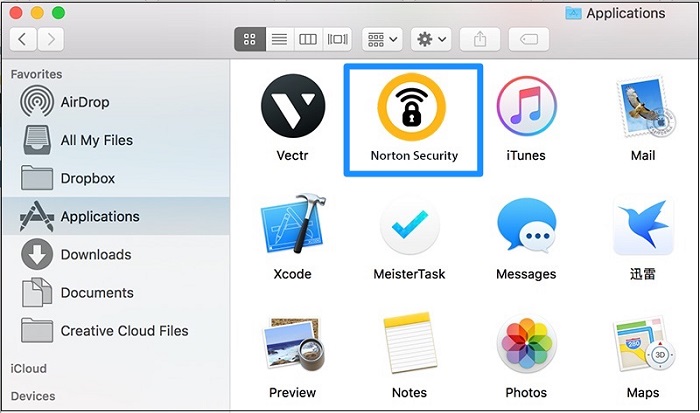
Task: Switch to column view
Action: point(308,39)
